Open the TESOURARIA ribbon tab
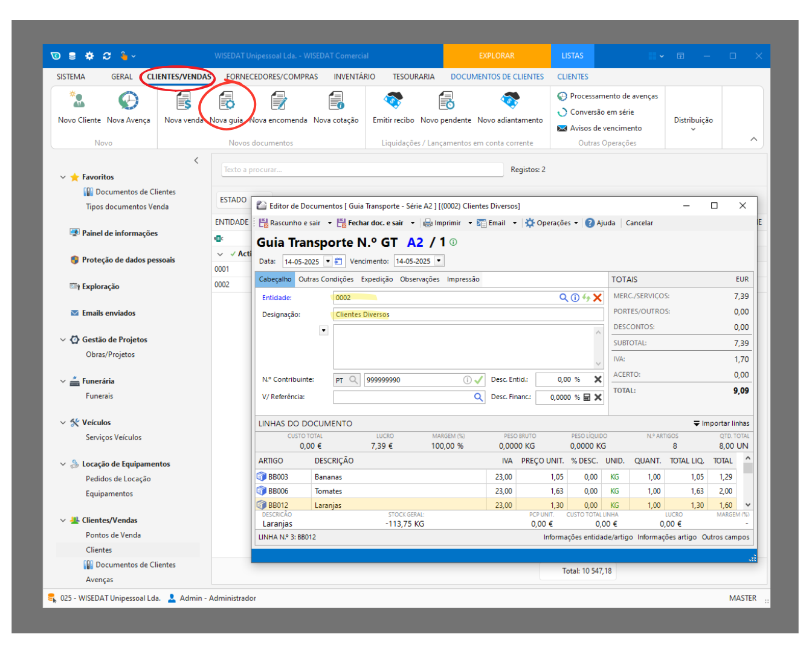812x651 pixels. (x=413, y=77)
